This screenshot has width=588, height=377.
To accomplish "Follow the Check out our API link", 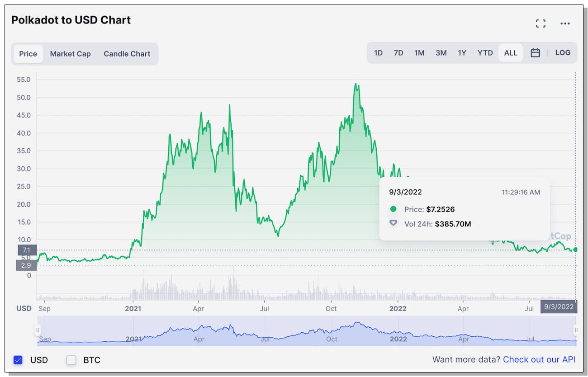I will pos(539,359).
